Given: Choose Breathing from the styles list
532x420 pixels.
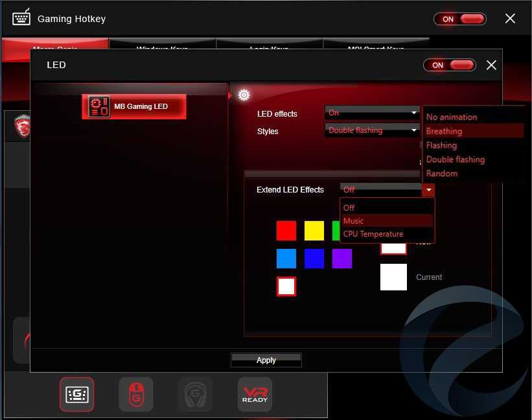Looking at the screenshot, I should tap(445, 131).
